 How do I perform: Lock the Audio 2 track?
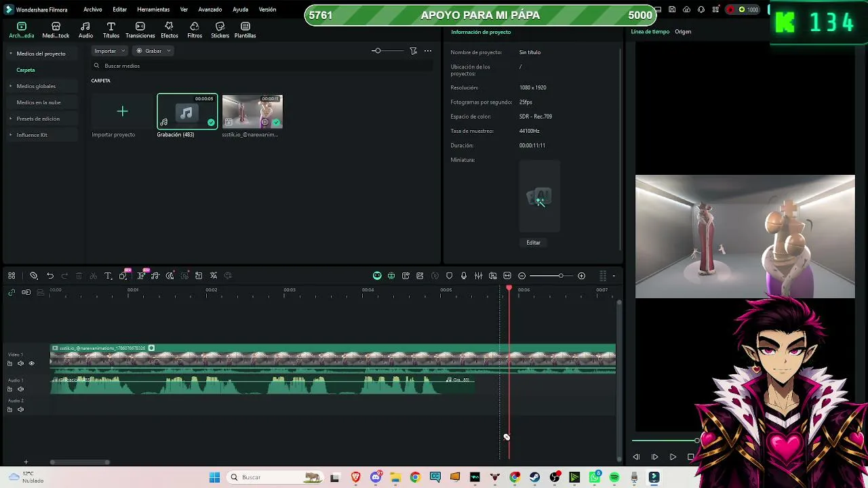point(9,409)
